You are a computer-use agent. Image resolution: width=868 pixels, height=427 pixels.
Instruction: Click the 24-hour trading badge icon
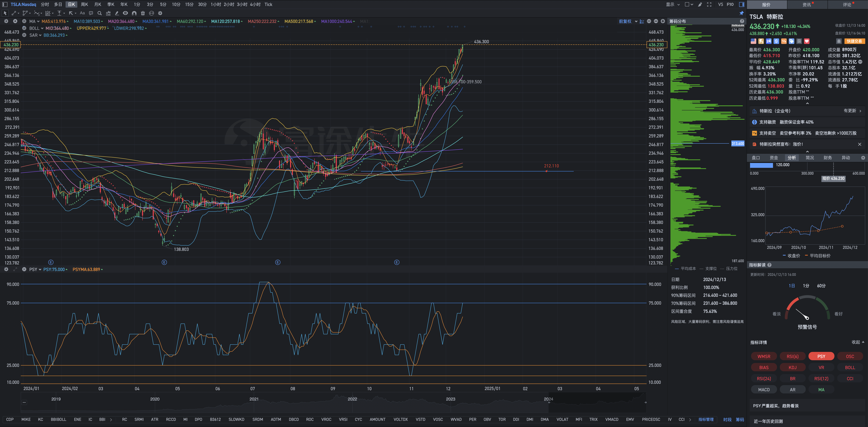pyautogui.click(x=769, y=41)
